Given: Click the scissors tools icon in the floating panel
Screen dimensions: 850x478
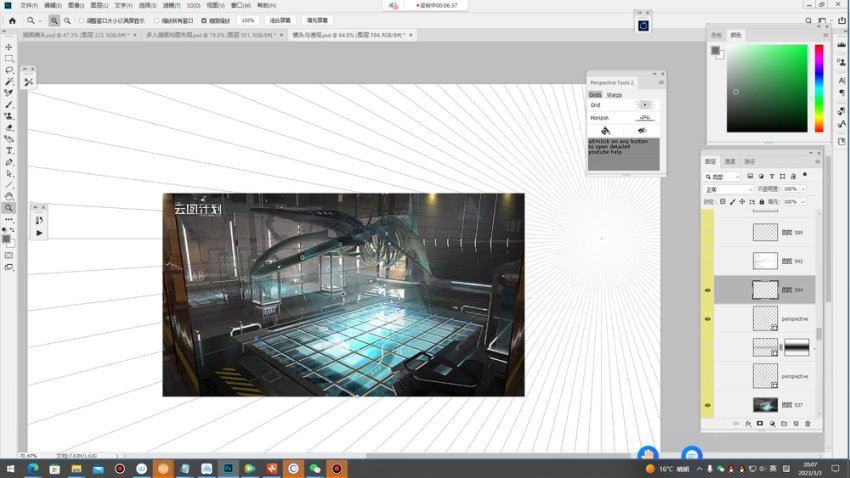Looking at the screenshot, I should 29,82.
